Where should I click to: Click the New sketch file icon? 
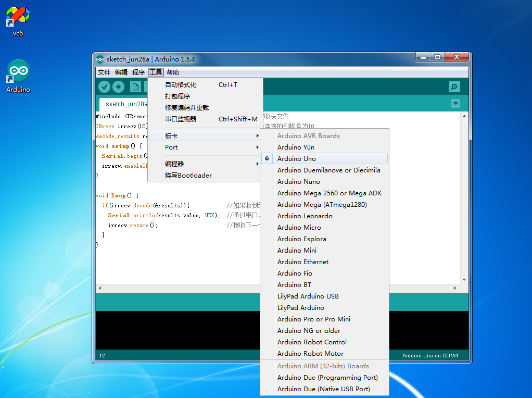(135, 87)
